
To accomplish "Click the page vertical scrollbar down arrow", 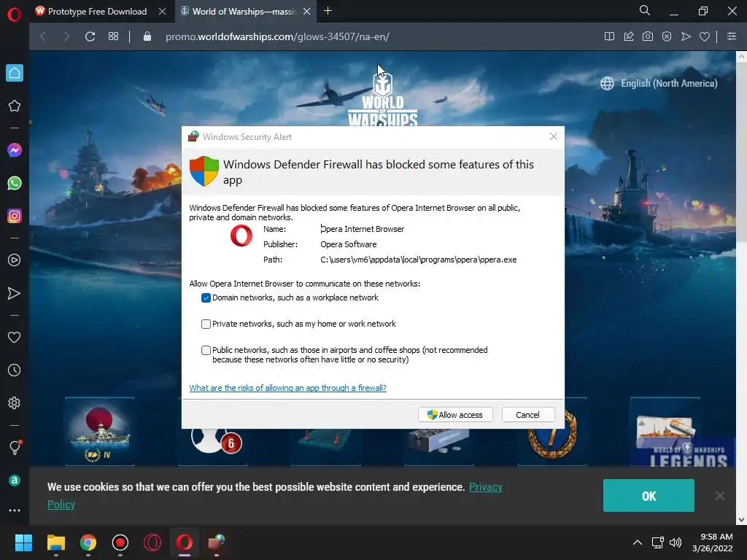I will pos(741,519).
